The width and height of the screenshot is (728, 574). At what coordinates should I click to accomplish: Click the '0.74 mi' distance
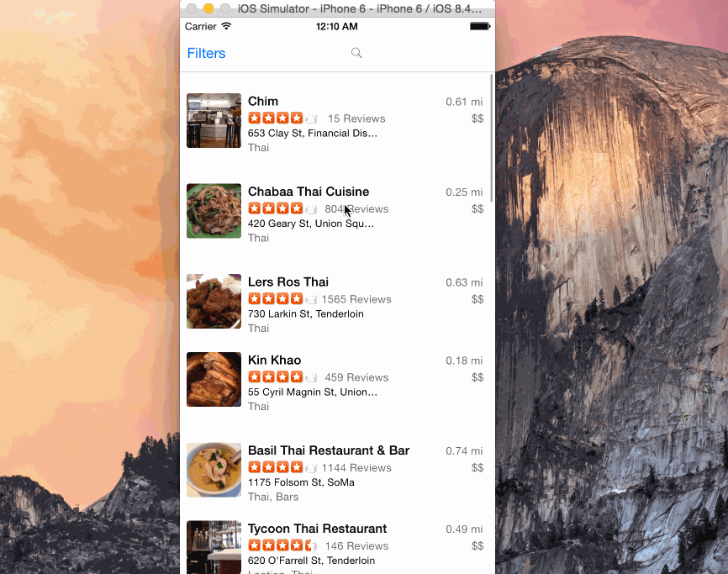[464, 451]
